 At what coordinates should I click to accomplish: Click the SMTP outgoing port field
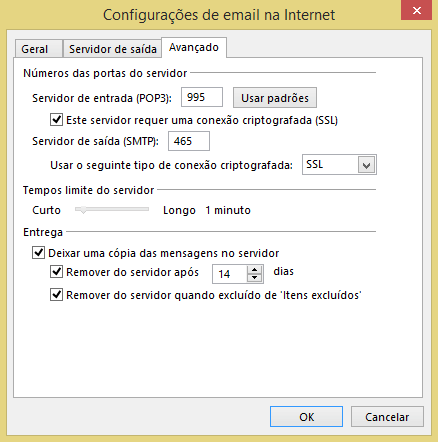coord(189,141)
